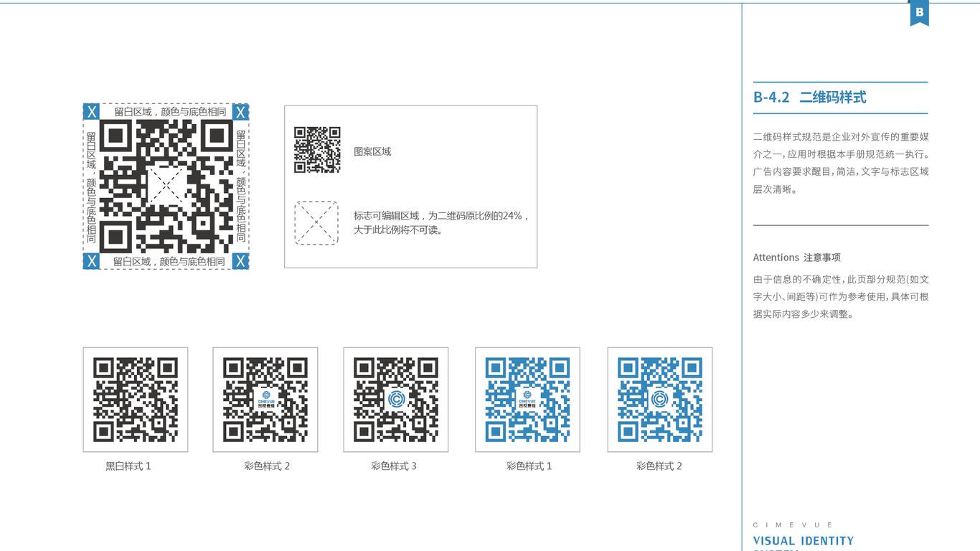Viewport: 980px width, 551px height.
Task: Click the Attentions 注意事项 heading
Action: pos(797,258)
